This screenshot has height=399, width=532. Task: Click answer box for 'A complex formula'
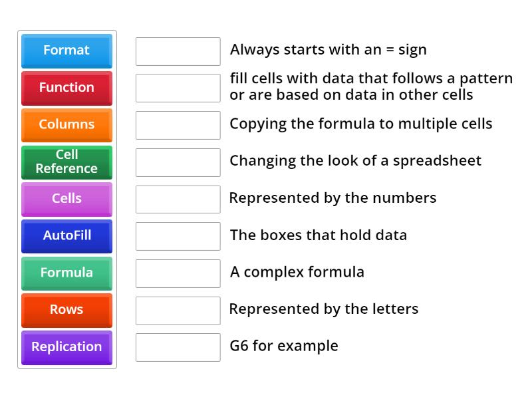coord(178,273)
